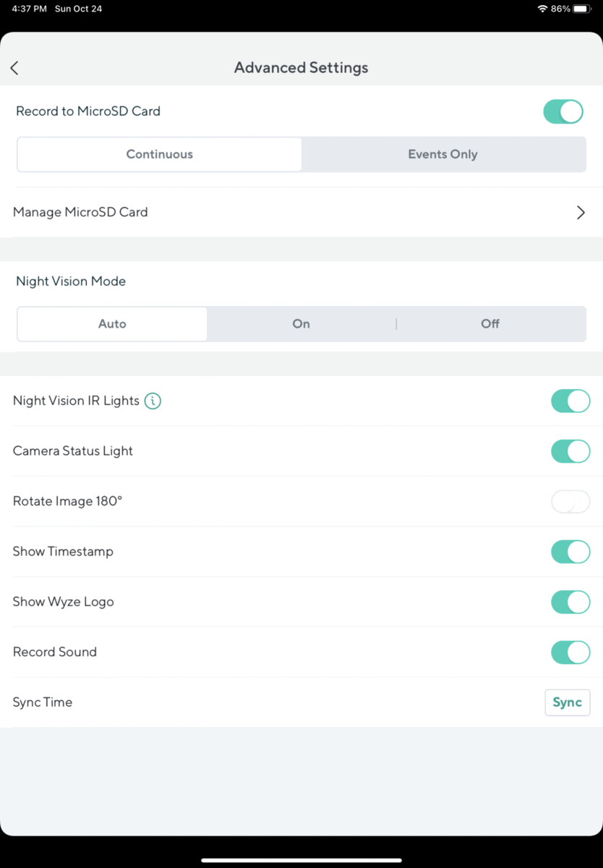Hide the timestamp overlay

click(570, 551)
